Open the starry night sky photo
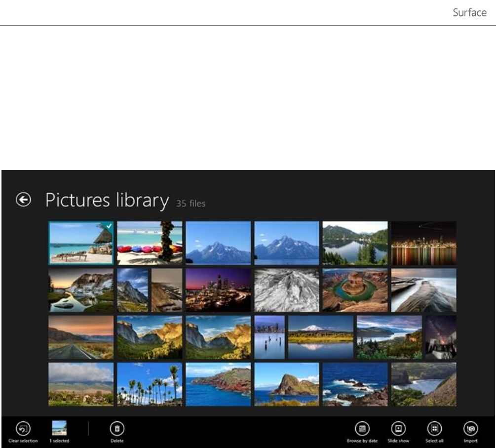The image size is (496, 448). point(440,337)
